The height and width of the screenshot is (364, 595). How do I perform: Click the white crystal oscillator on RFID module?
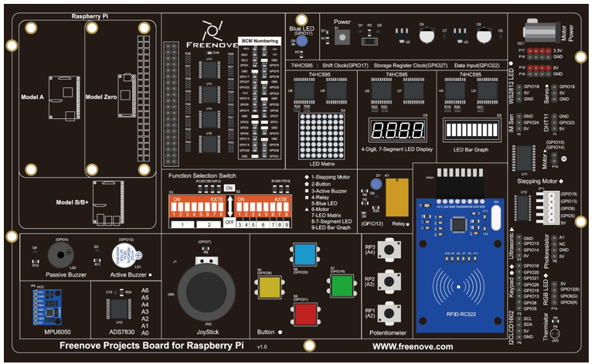(x=496, y=218)
